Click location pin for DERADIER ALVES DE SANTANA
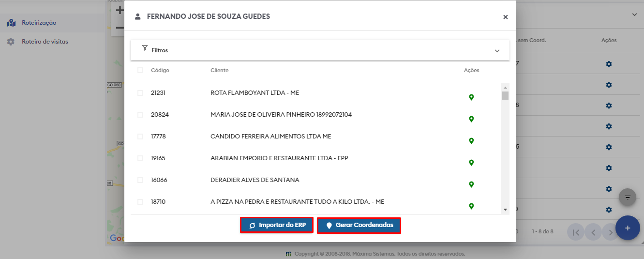This screenshot has height=259, width=644. (471, 184)
